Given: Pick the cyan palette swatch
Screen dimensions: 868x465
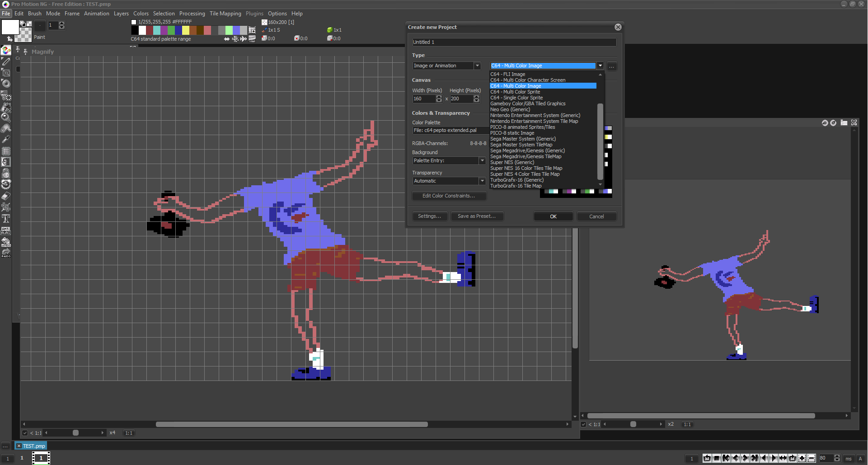Looking at the screenshot, I should click(x=157, y=30).
